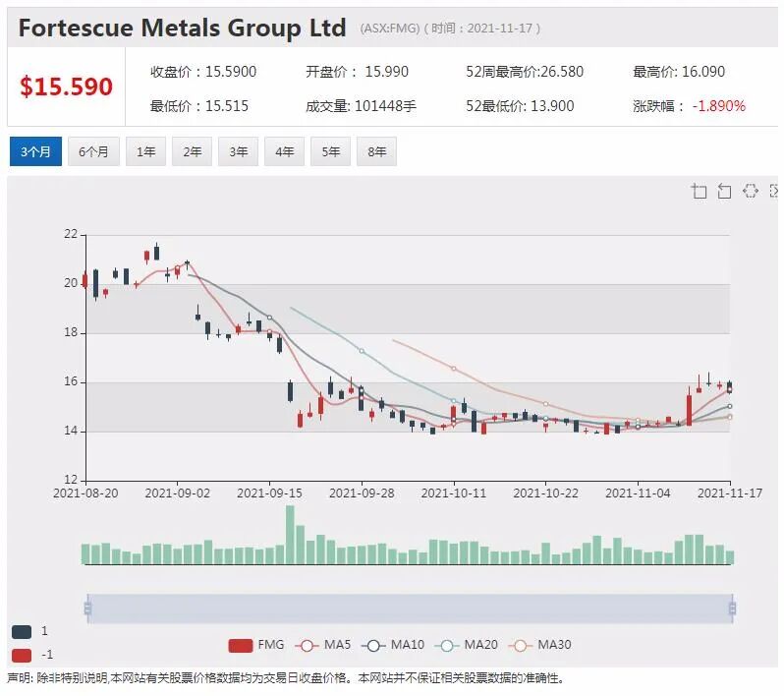
Task: Click the 最低价 15.515 value
Action: [227, 106]
